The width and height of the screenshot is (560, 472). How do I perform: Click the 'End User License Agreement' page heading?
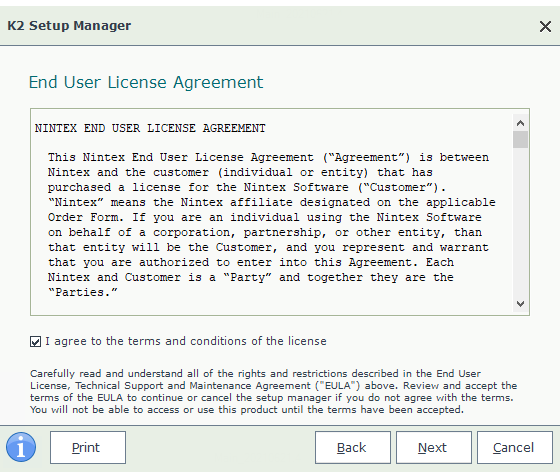click(146, 82)
